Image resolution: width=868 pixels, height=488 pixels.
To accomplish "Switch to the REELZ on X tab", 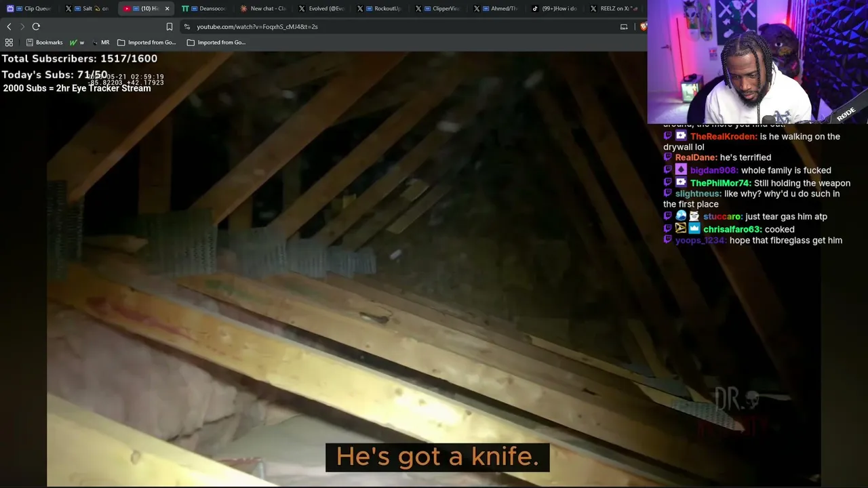I will [613, 9].
